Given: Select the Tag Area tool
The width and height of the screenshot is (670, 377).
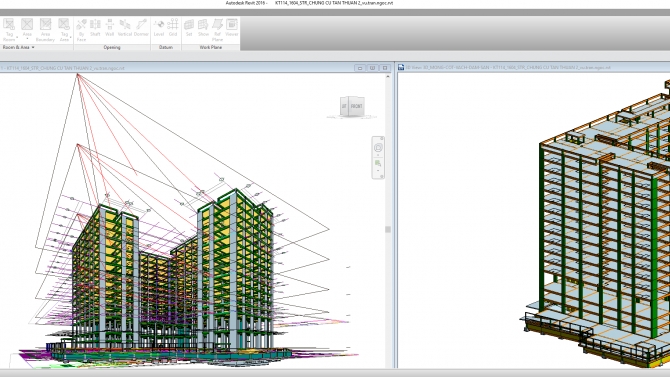Looking at the screenshot, I should coord(64,29).
